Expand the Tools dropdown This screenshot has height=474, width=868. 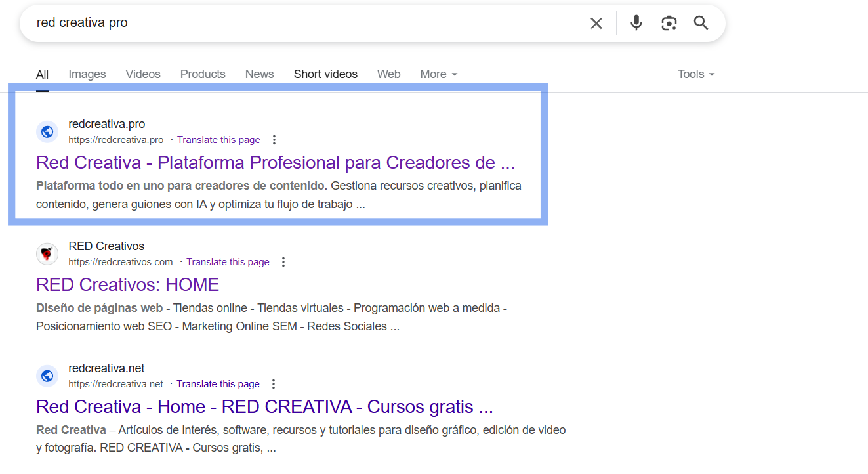pyautogui.click(x=696, y=74)
